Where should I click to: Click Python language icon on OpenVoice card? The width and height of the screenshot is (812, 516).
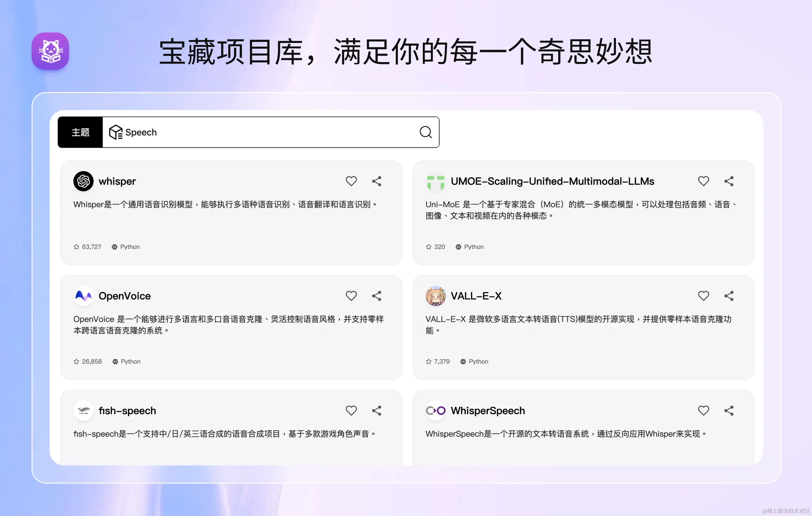tap(115, 361)
